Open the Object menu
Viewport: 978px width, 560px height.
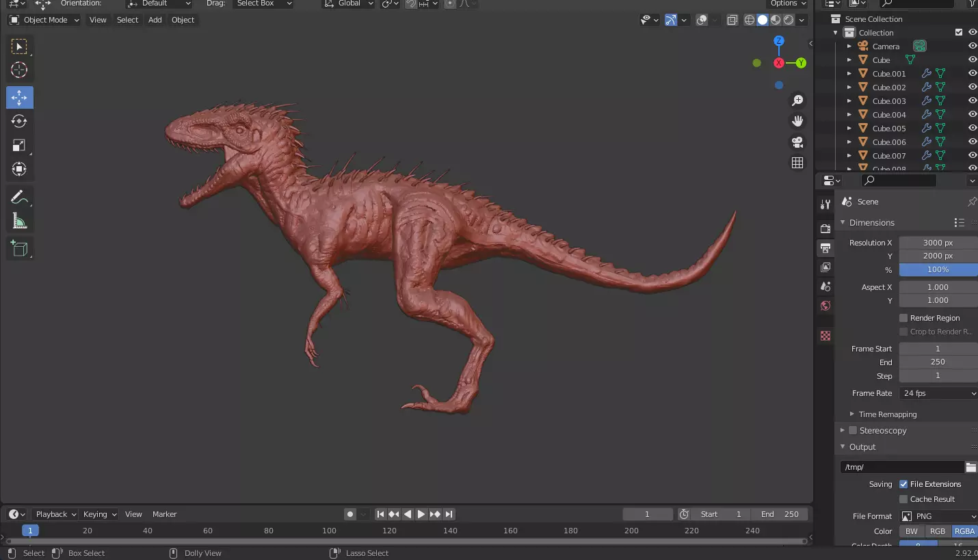click(x=183, y=20)
